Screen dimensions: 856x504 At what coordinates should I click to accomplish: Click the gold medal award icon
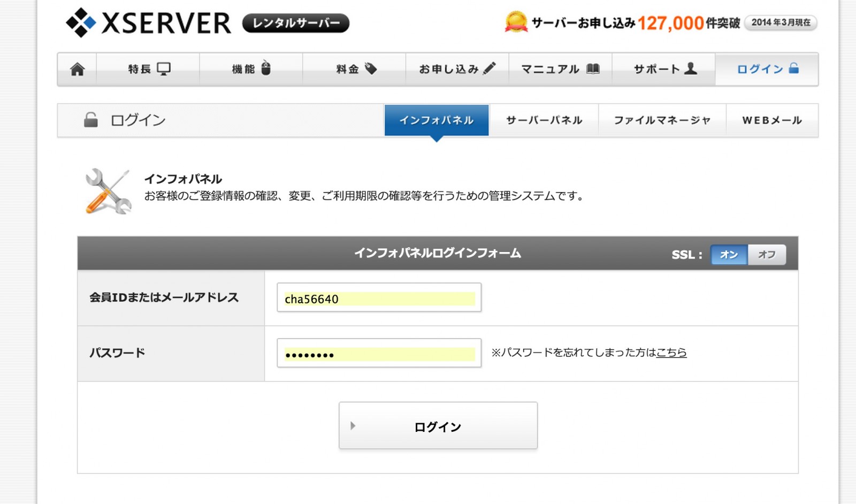[x=516, y=22]
